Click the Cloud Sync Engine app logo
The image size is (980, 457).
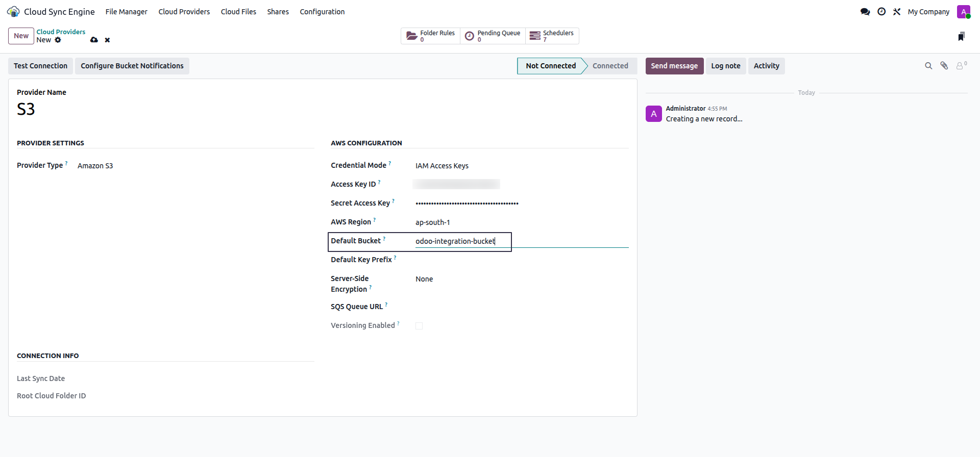click(x=13, y=12)
